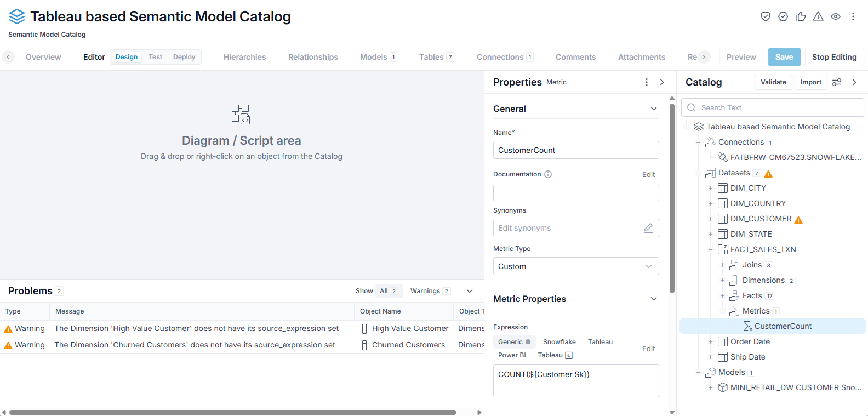This screenshot has height=416, width=868.
Task: Collapse the Metric Properties section
Action: [654, 299]
